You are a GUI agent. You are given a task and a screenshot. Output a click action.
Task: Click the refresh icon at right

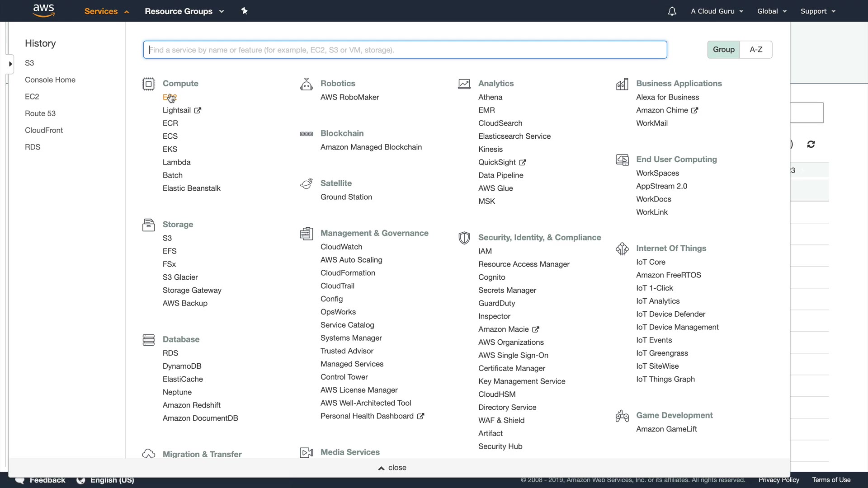click(x=811, y=144)
